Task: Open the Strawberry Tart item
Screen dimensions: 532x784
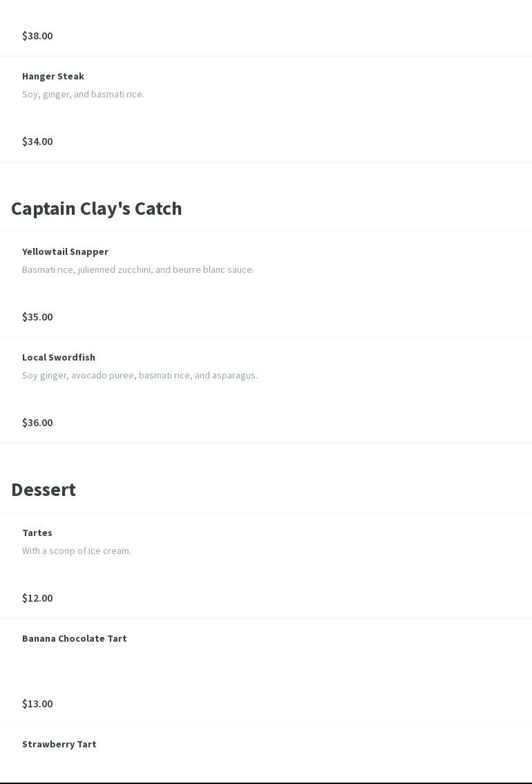Action: [59, 744]
